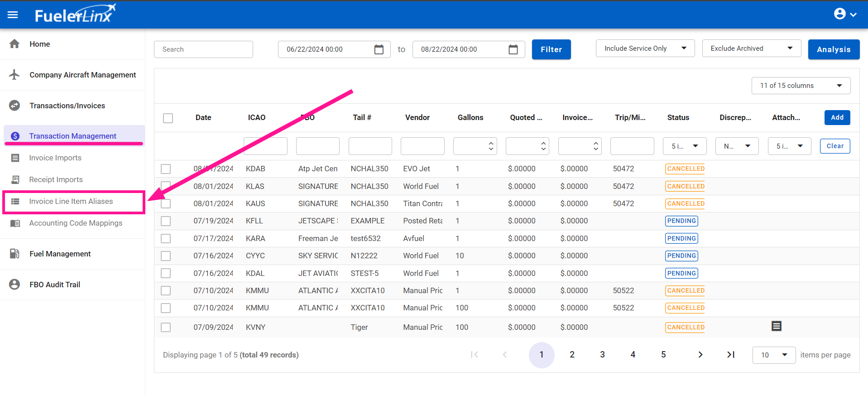The height and width of the screenshot is (396, 868).
Task: Select the checkbox for the KARA row
Action: [x=166, y=238]
